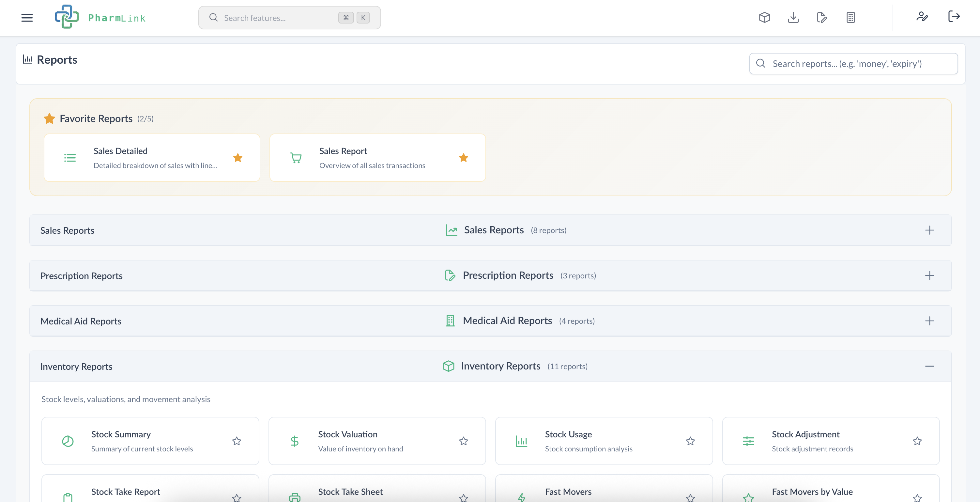Collapse the Inventory Reports section
Viewport: 980px width, 502px height.
tap(930, 366)
